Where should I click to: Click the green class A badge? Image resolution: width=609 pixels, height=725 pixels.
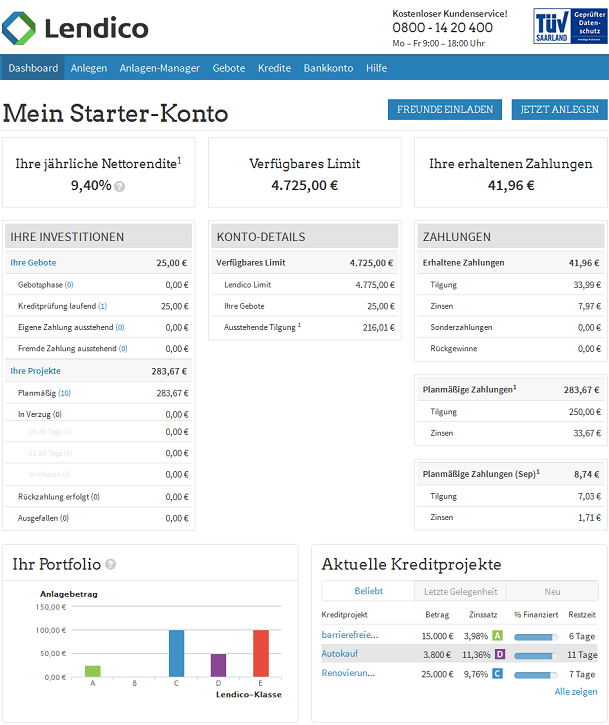click(498, 635)
